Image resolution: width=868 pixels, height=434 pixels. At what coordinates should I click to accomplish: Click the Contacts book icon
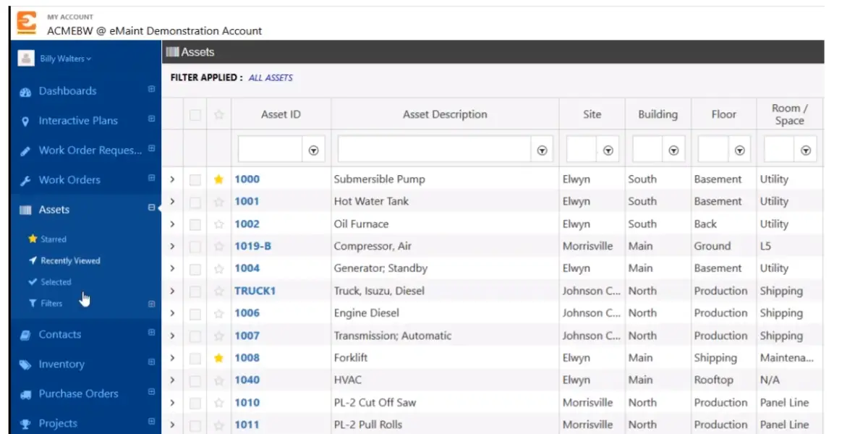coord(26,335)
